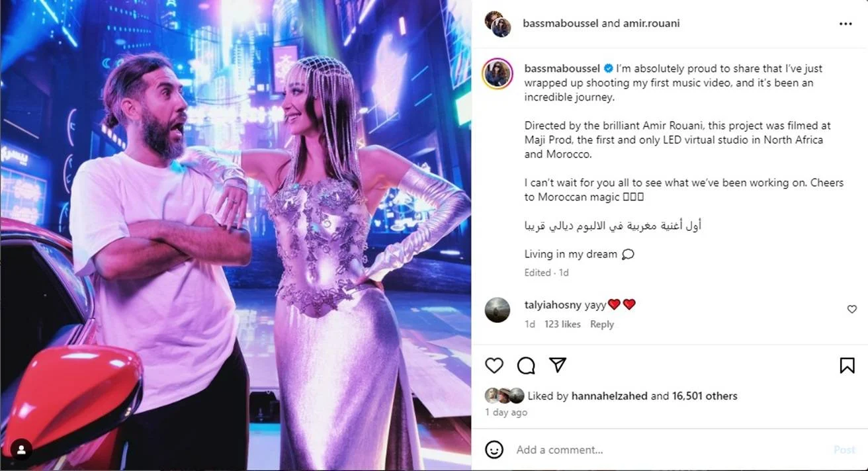This screenshot has width=868, height=471.
Task: View the 123 likes on the comment
Action: coord(562,324)
